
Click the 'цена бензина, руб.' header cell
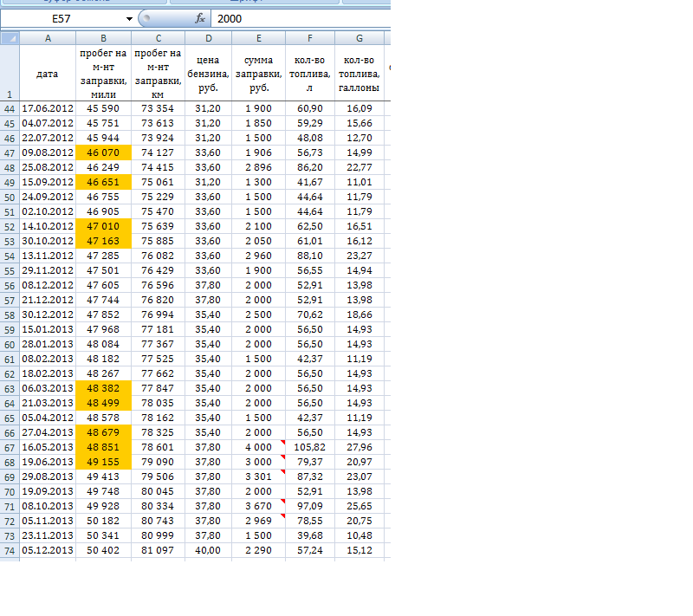click(x=208, y=74)
